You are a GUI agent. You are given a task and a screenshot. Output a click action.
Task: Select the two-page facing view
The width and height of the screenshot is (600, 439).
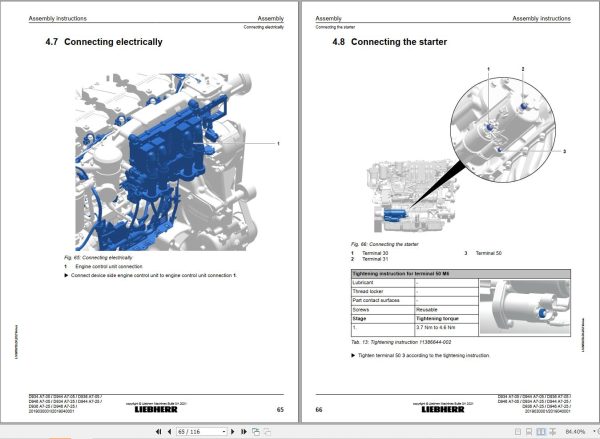(x=541, y=432)
